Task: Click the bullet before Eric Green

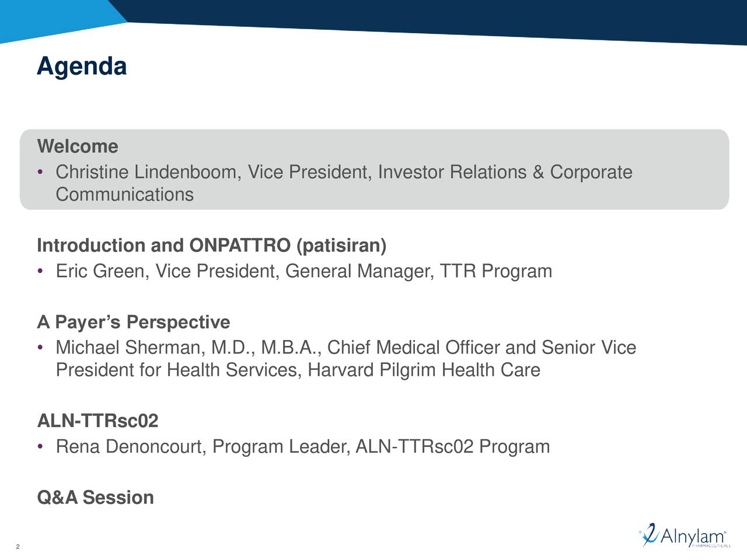Action: pyautogui.click(x=39, y=272)
